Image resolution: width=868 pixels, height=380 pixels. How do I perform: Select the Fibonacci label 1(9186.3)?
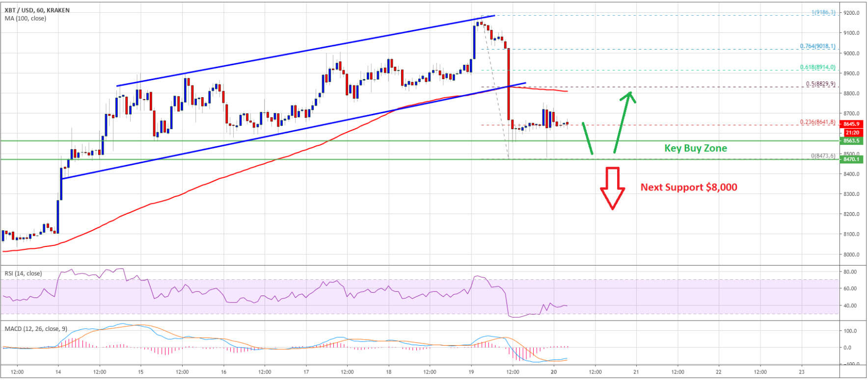(823, 12)
